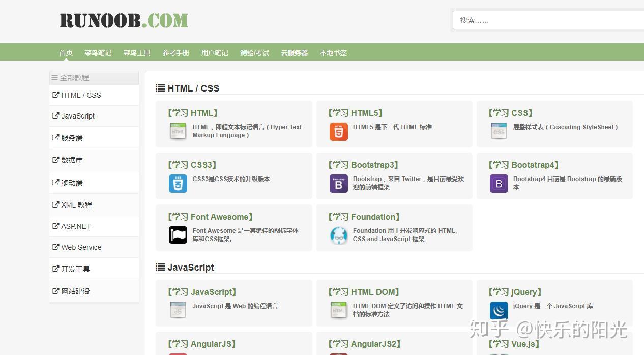Click external-link icon next to ASP.NET
The image size is (644, 355).
(55, 226)
